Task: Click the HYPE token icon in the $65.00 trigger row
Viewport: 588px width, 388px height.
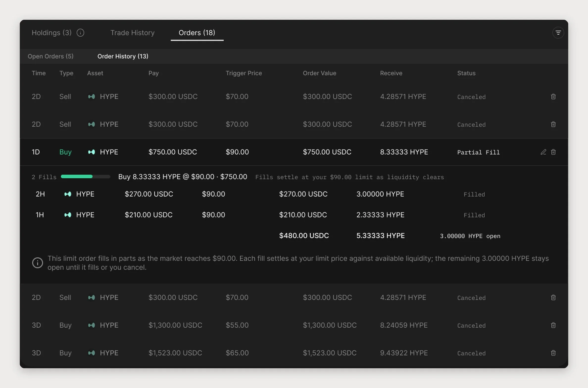Action: tap(92, 353)
